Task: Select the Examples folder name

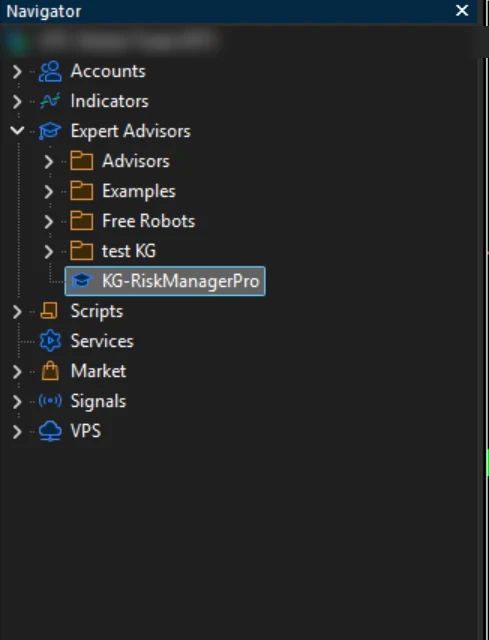Action: (139, 191)
